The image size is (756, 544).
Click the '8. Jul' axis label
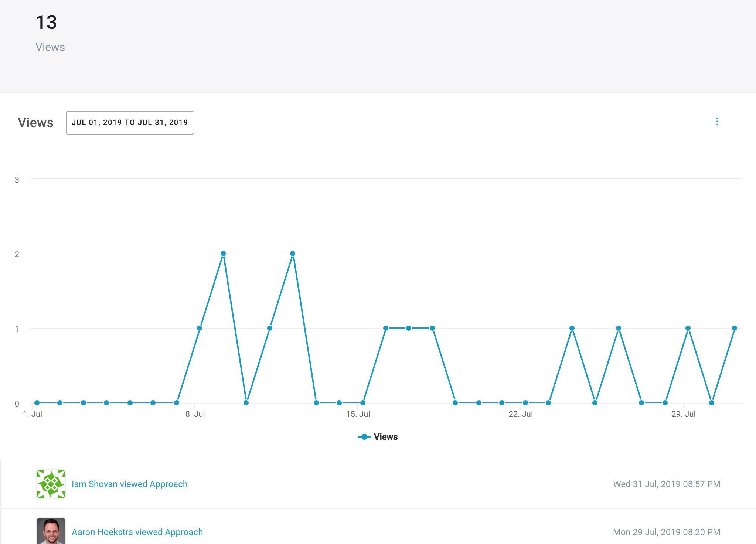pyautogui.click(x=195, y=414)
